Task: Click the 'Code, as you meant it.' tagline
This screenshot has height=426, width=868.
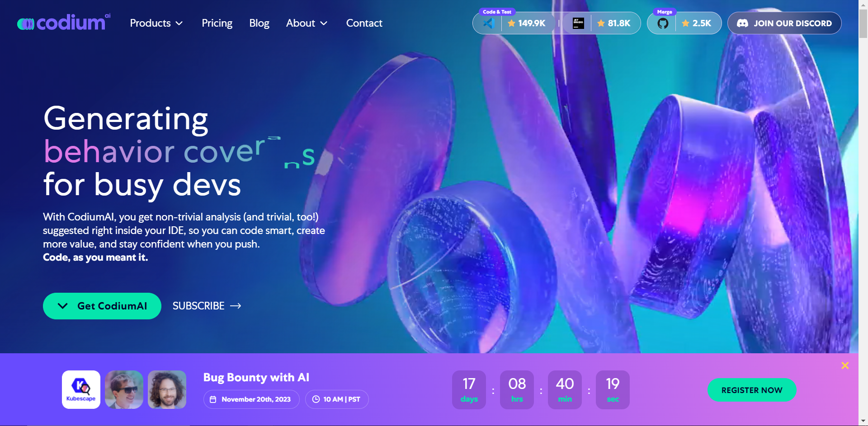Action: [x=95, y=257]
